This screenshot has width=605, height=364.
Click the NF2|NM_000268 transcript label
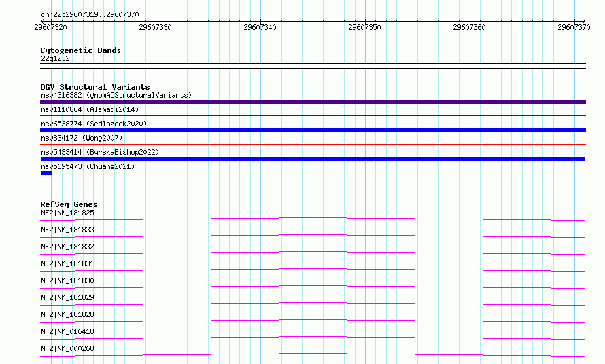(67, 348)
